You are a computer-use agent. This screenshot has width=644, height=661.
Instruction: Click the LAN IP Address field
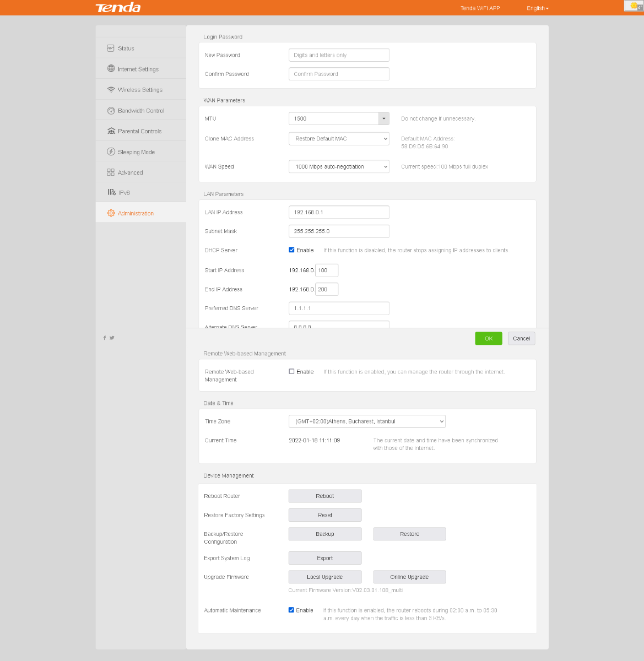(339, 212)
